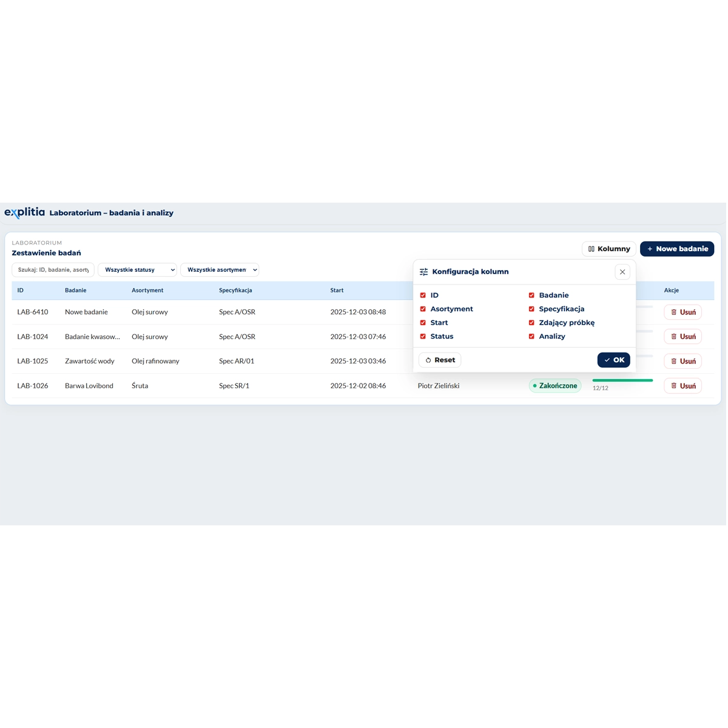The height and width of the screenshot is (728, 728).
Task: Toggle the Analizy column checkbox
Action: point(531,336)
